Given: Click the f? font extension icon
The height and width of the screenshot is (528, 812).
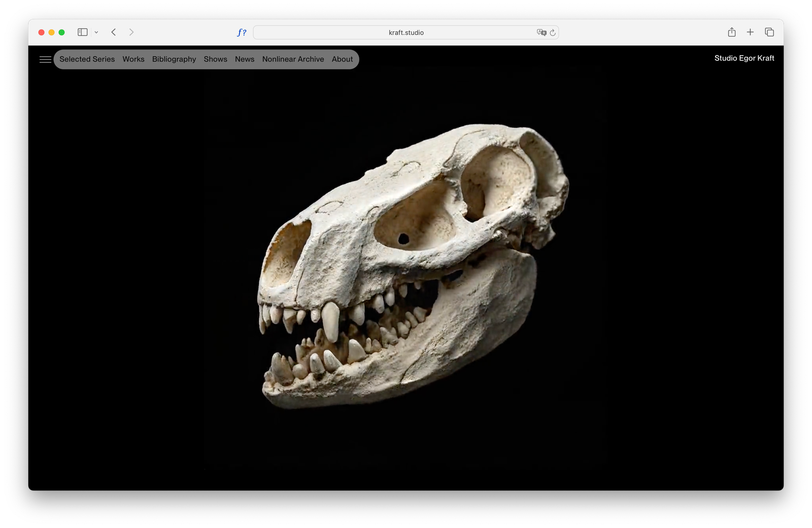Looking at the screenshot, I should 242,32.
